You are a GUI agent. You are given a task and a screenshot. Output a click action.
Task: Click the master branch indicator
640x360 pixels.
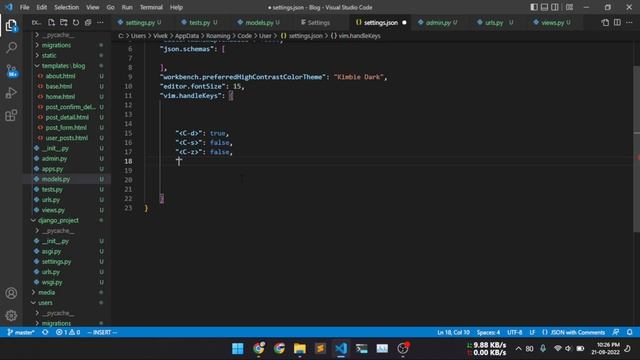[x=21, y=332]
